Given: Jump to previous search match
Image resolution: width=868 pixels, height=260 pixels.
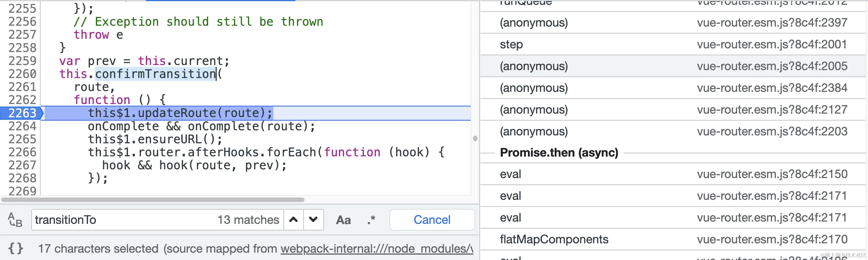Looking at the screenshot, I should (293, 220).
